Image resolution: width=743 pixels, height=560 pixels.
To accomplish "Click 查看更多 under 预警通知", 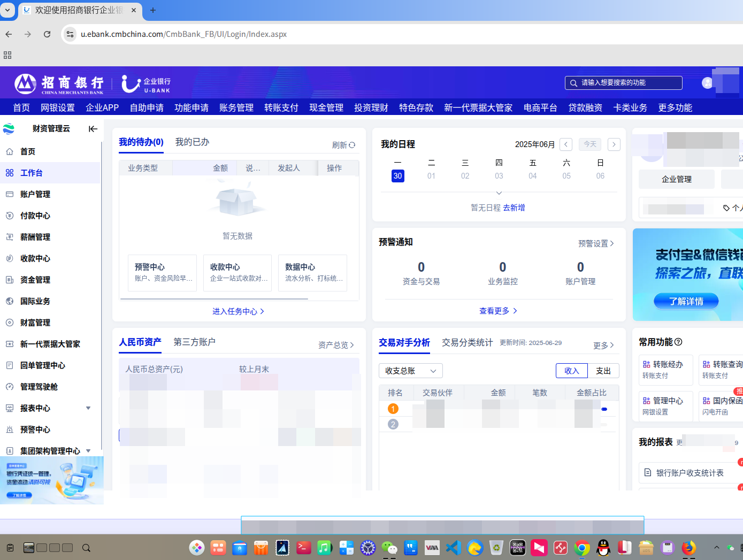I will tap(498, 311).
